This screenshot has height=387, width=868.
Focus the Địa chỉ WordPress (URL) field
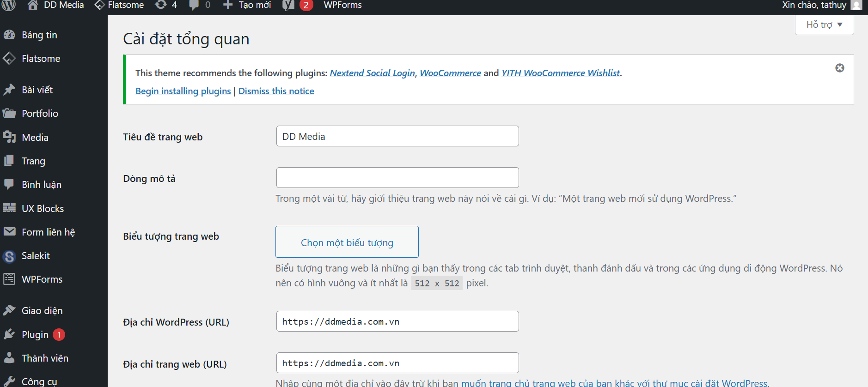pos(397,321)
